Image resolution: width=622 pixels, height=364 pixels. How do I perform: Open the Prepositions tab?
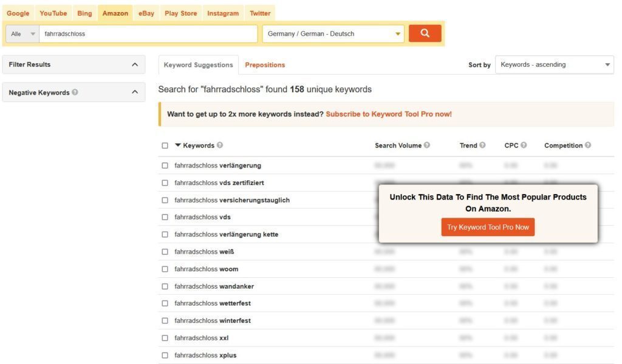(265, 64)
